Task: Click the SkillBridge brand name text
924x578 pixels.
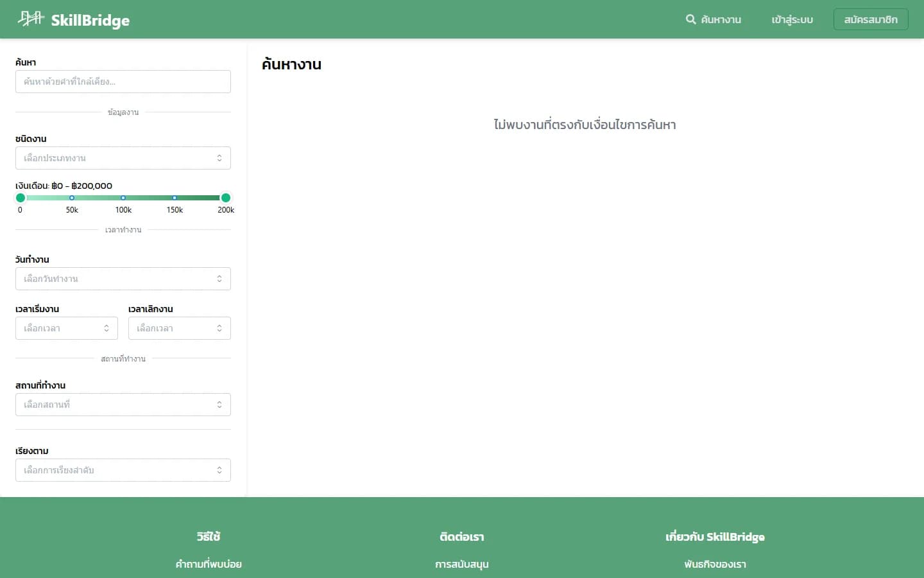Action: pos(90,20)
